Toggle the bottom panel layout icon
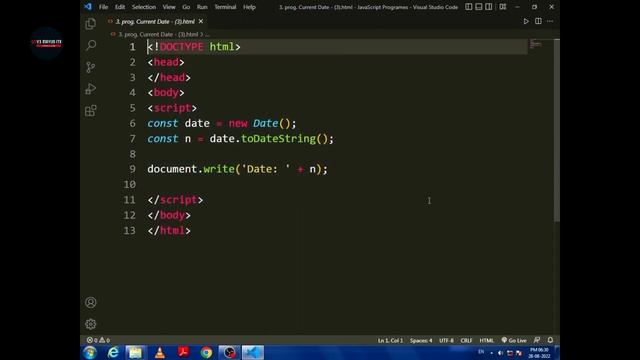 [x=479, y=7]
